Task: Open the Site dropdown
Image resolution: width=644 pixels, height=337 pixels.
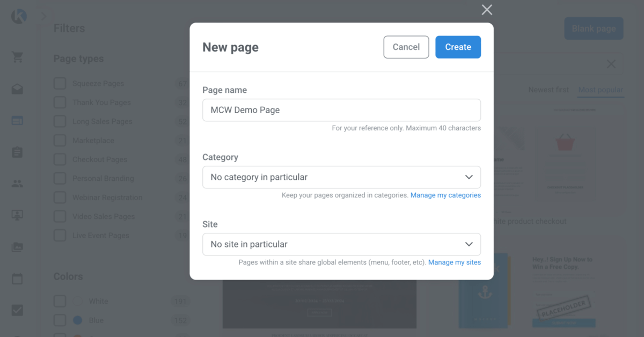Action: [341, 244]
